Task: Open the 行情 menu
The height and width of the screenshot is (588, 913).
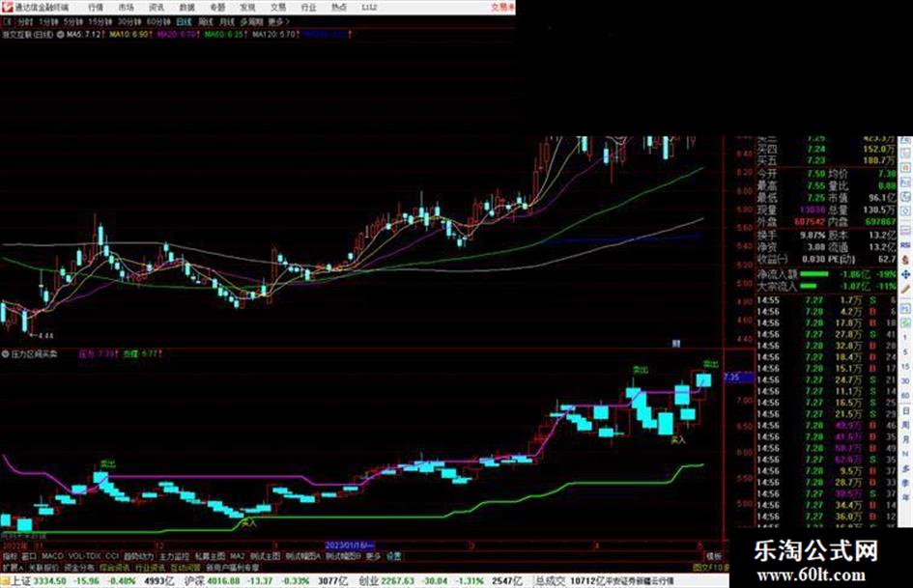Action: tap(96, 7)
